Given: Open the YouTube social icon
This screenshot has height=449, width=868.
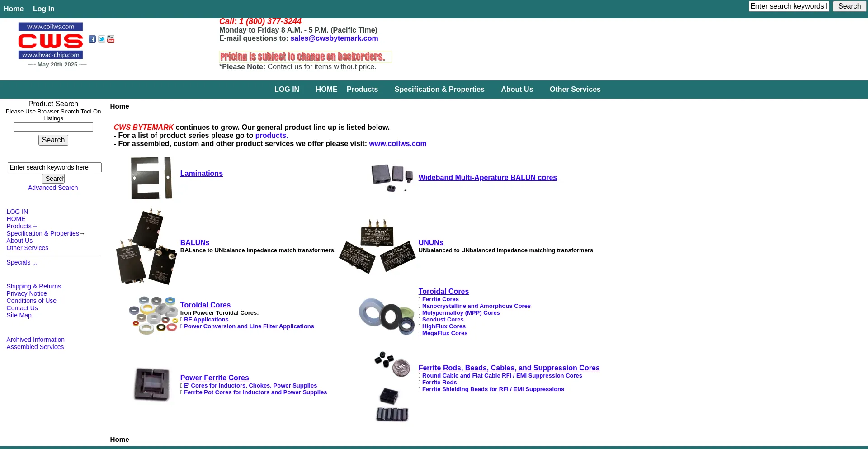Looking at the screenshot, I should pyautogui.click(x=111, y=39).
